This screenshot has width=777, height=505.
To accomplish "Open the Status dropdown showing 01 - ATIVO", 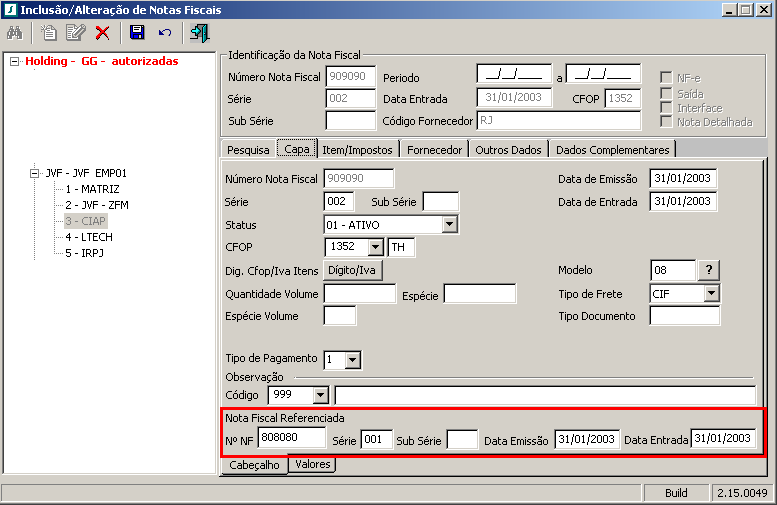I will coord(450,225).
